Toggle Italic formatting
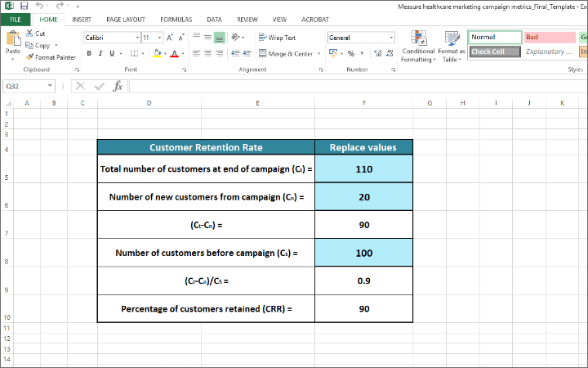Viewport: 588px width, 368px height. (x=100, y=54)
